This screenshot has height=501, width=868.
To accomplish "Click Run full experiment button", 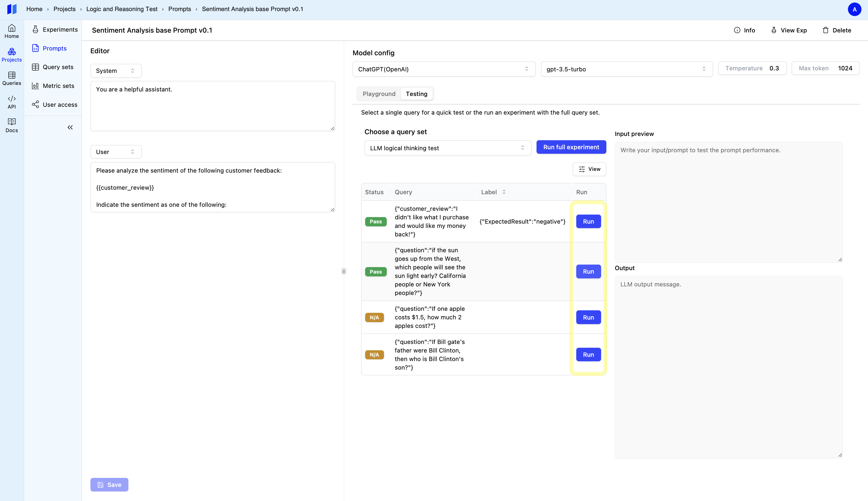I will point(571,147).
